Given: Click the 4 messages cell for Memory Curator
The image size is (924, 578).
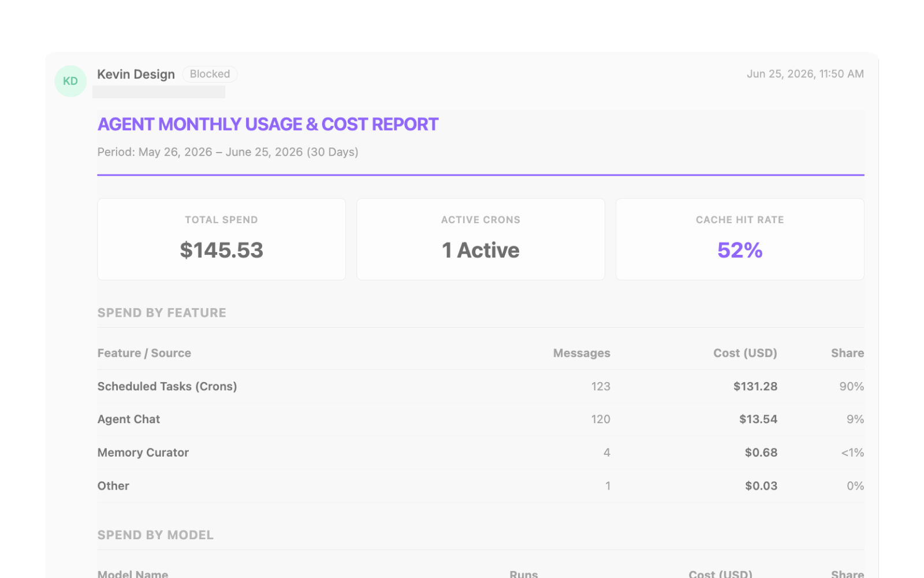Looking at the screenshot, I should [606, 453].
